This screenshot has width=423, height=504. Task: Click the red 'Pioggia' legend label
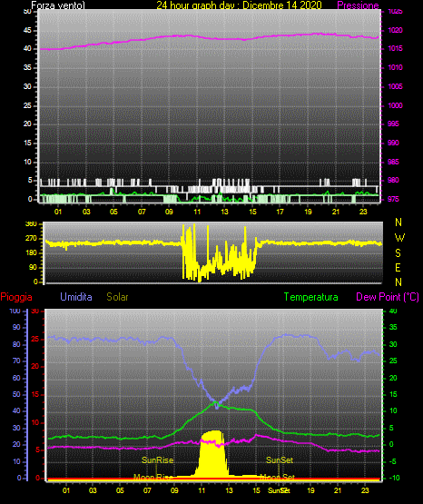[16, 297]
